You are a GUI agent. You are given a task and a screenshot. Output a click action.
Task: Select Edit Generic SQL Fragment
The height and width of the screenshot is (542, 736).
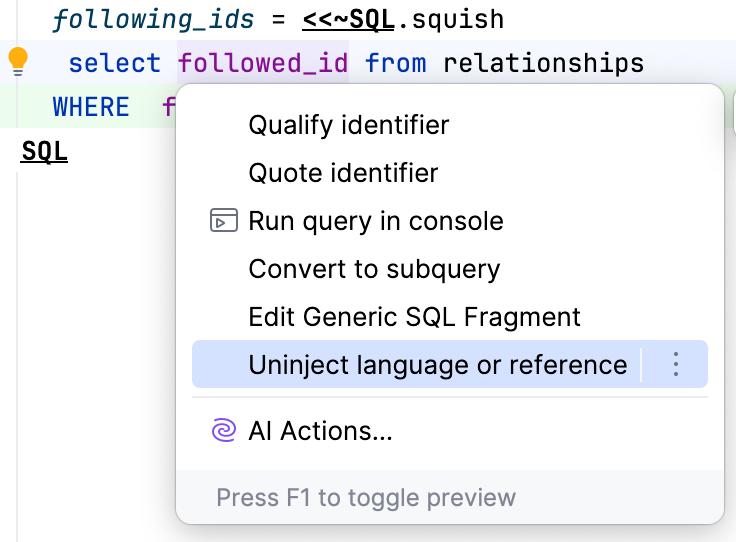(x=414, y=317)
